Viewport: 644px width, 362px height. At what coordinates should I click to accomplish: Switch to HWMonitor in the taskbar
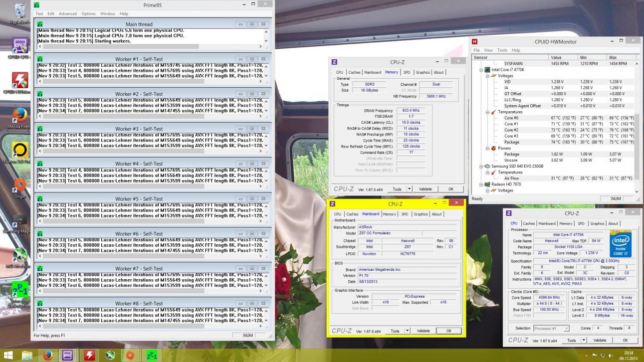coord(90,356)
